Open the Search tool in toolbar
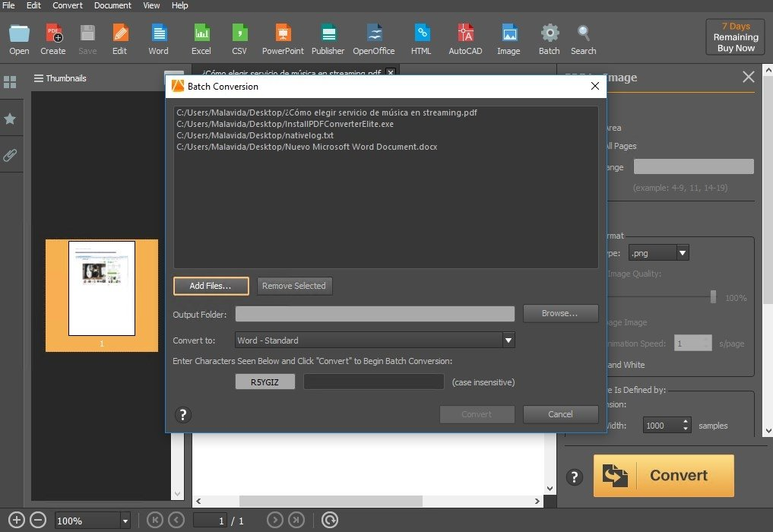Screen dimensions: 773x532 584,40
